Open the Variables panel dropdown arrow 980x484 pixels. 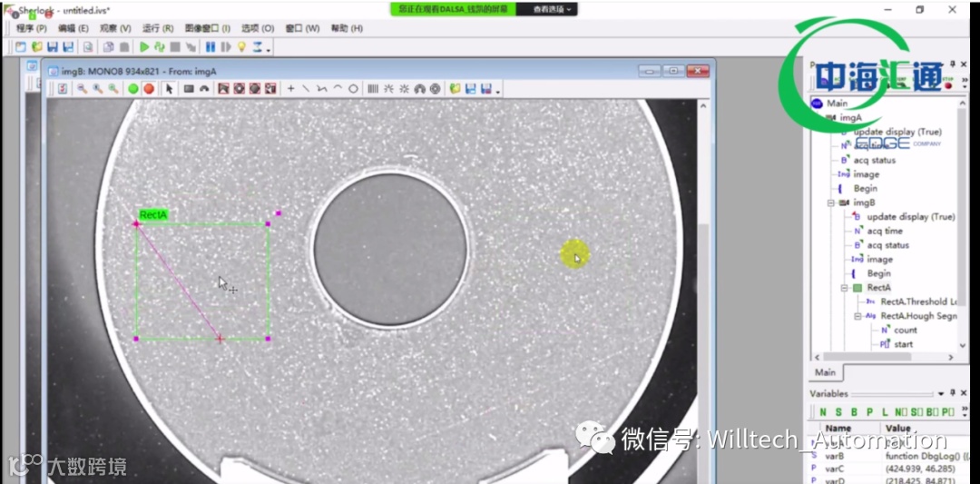[941, 393]
